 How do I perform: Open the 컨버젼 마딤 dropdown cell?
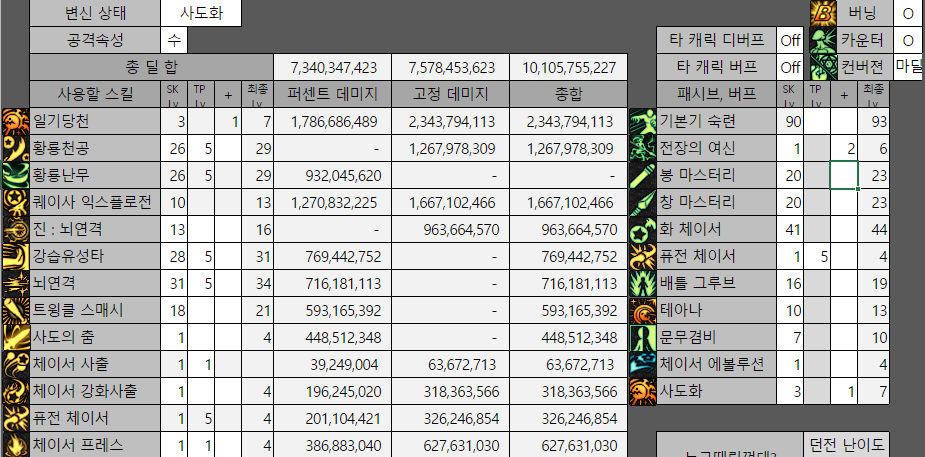click(x=908, y=68)
